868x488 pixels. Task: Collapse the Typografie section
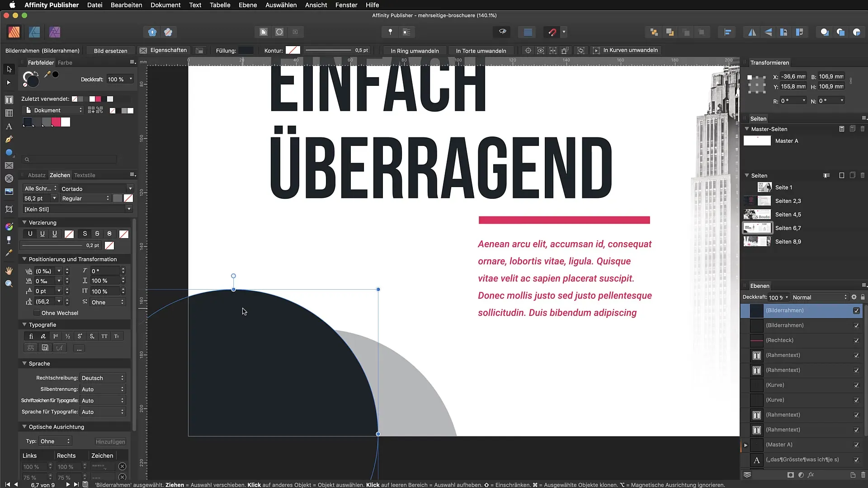click(24, 324)
